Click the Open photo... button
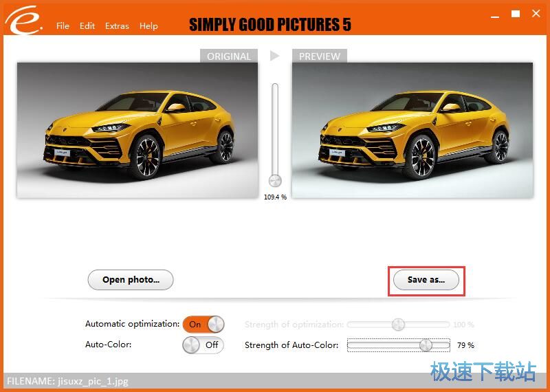This screenshot has width=550, height=392. click(x=131, y=280)
